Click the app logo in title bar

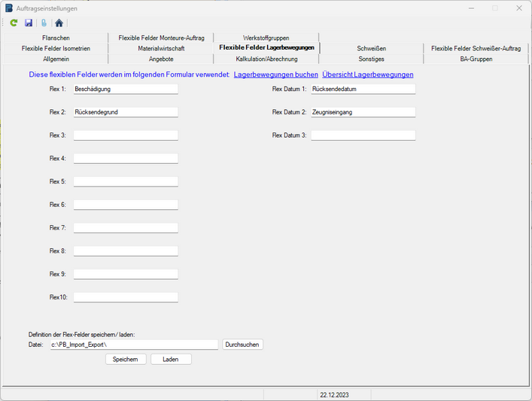[9, 8]
